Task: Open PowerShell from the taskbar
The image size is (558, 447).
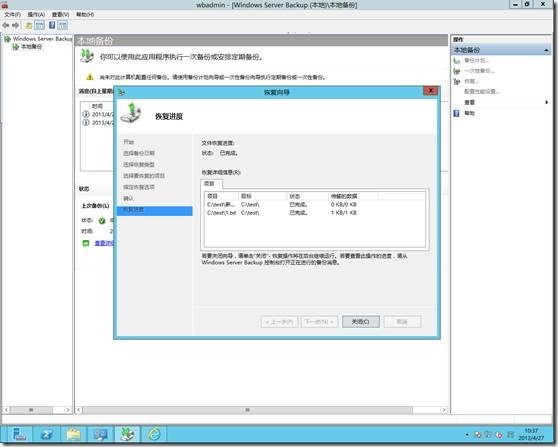Action: pyautogui.click(x=47, y=435)
